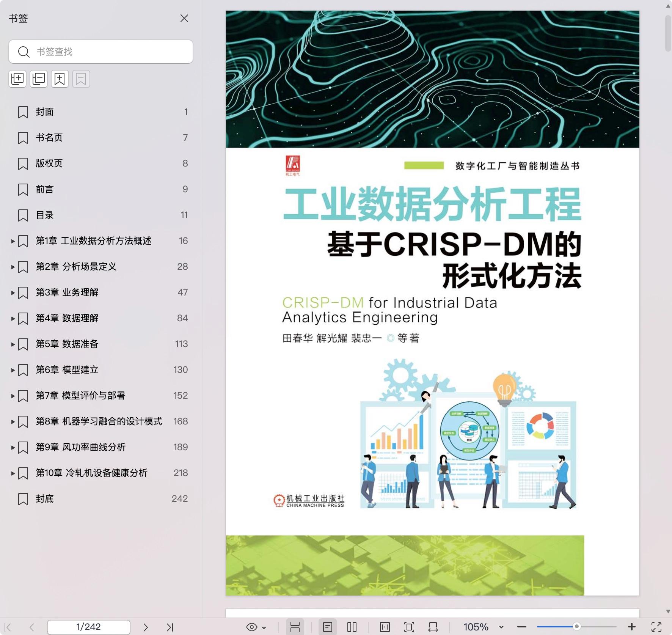Image resolution: width=672 pixels, height=635 pixels.
Task: Click the fit page to window icon
Action: coord(409,627)
